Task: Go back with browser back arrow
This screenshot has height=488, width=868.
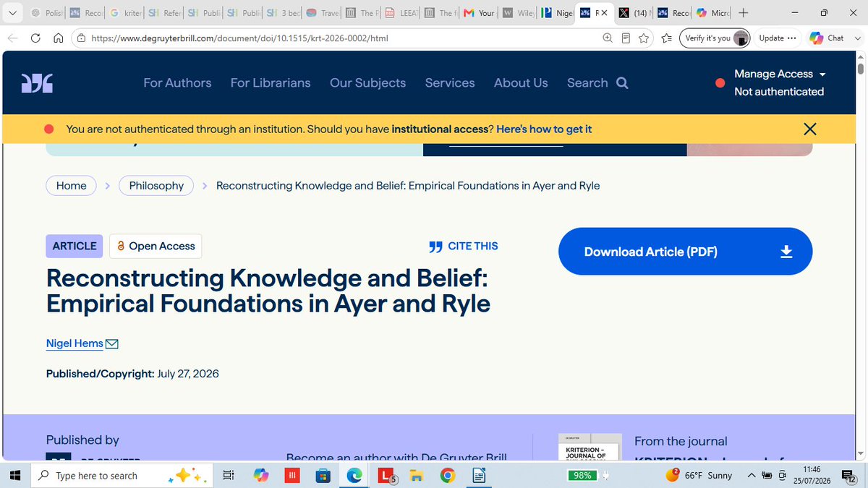Action: (13, 38)
